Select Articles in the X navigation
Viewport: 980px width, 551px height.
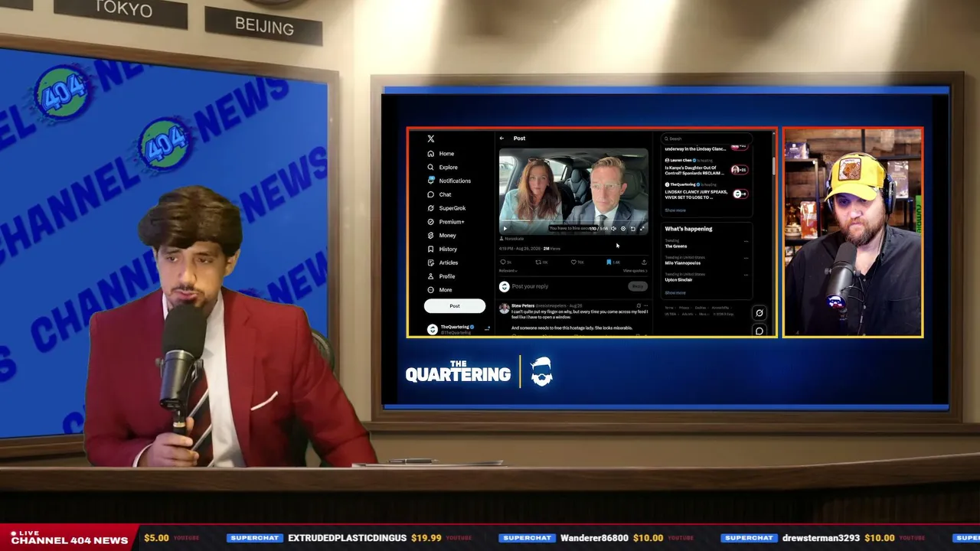pos(449,262)
